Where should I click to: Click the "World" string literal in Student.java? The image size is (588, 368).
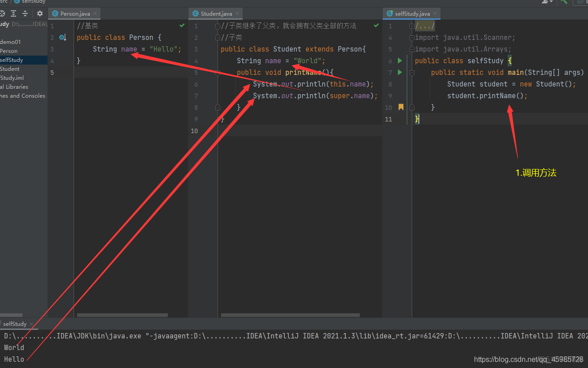tap(308, 61)
